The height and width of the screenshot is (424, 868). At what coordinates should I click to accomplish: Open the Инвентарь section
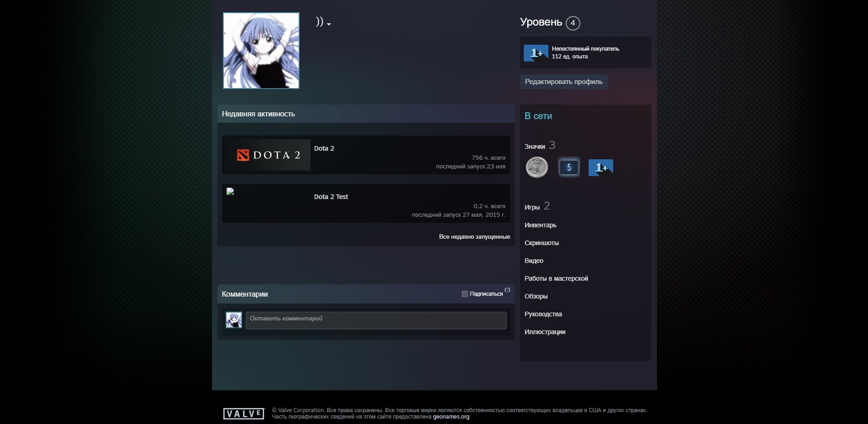(540, 225)
